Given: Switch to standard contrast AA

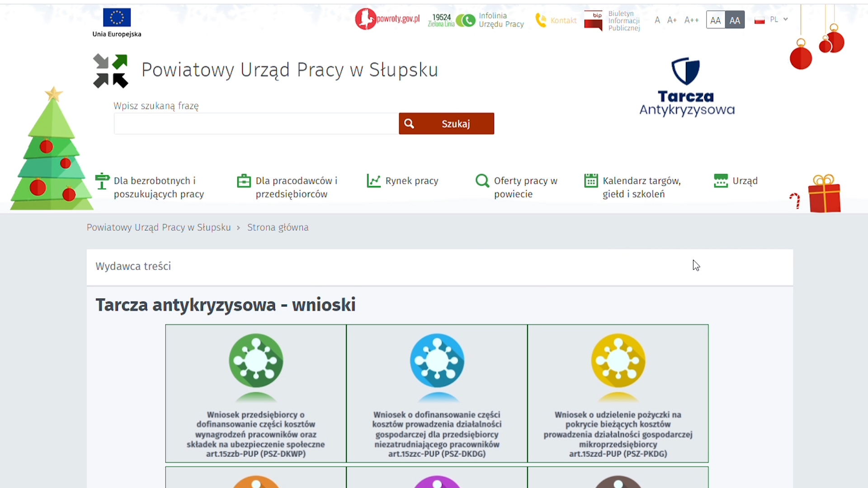Looking at the screenshot, I should 716,20.
